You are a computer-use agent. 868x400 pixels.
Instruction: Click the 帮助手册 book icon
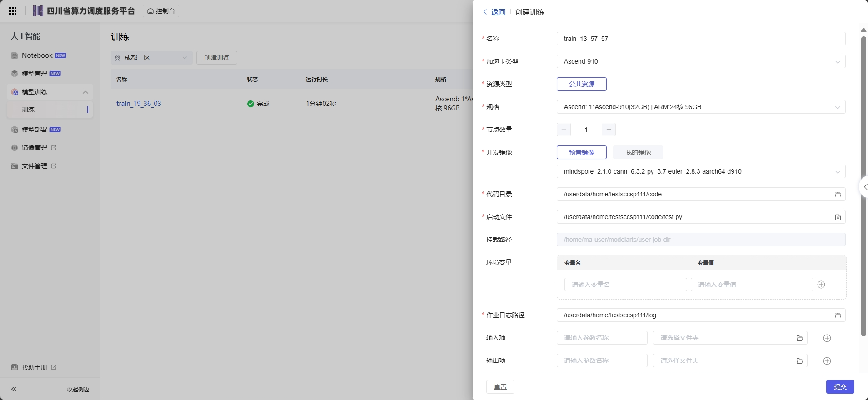click(x=15, y=367)
